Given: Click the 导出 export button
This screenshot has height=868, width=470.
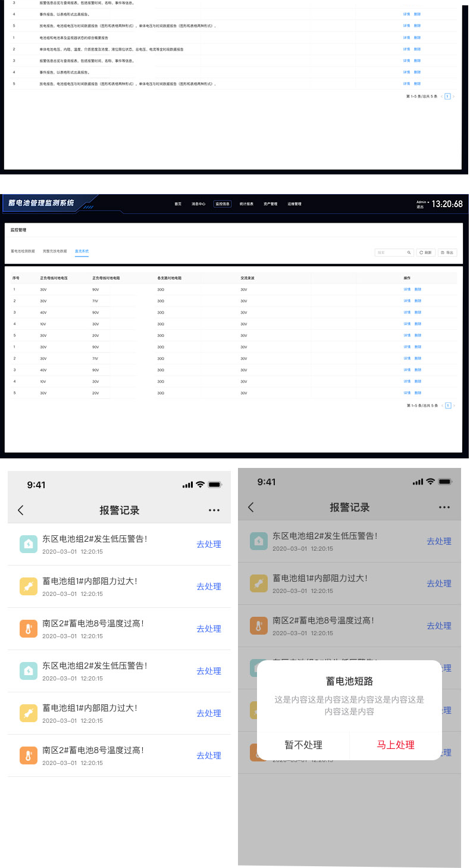Looking at the screenshot, I should (x=447, y=252).
